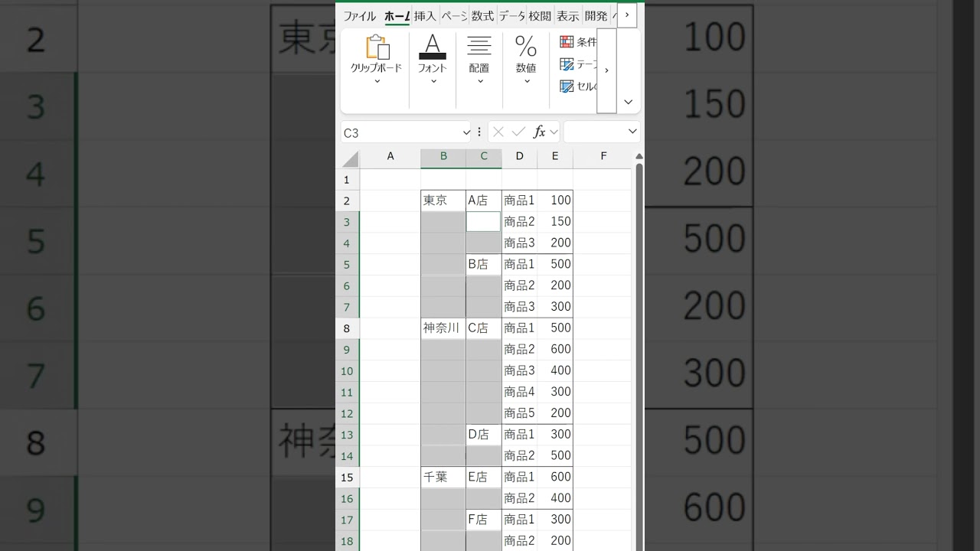Click the format as table (テーブル) icon
980x551 pixels.
(567, 64)
